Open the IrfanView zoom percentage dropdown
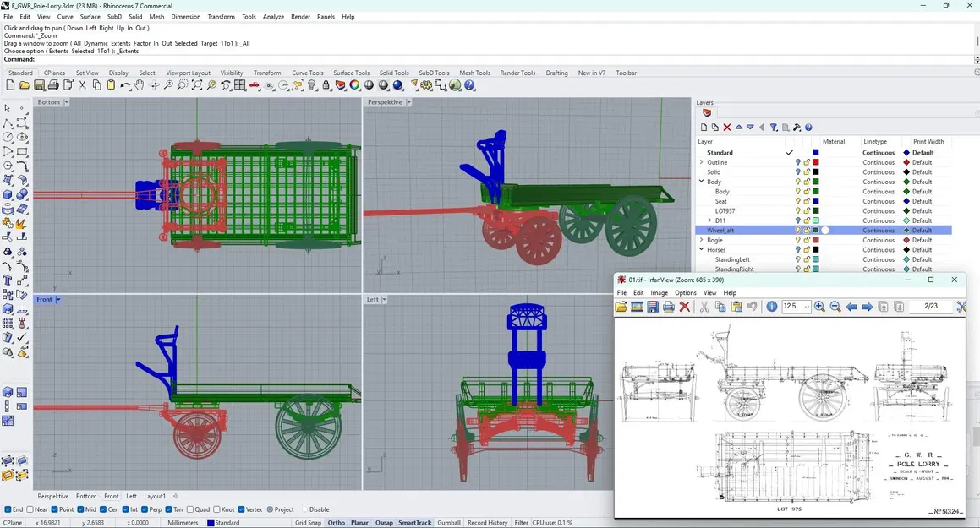Screen dimensions: 980x528 tap(807, 307)
